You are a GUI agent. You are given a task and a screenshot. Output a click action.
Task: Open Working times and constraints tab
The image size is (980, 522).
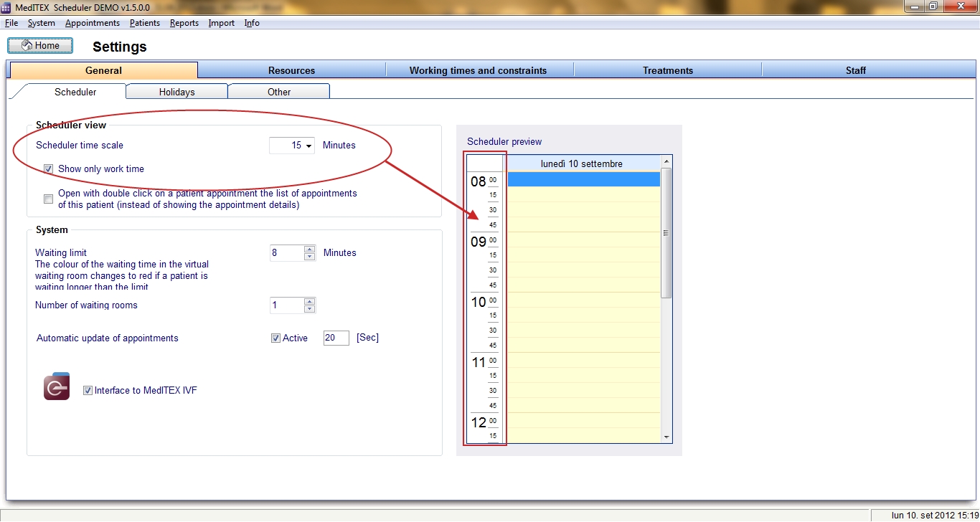(x=479, y=70)
